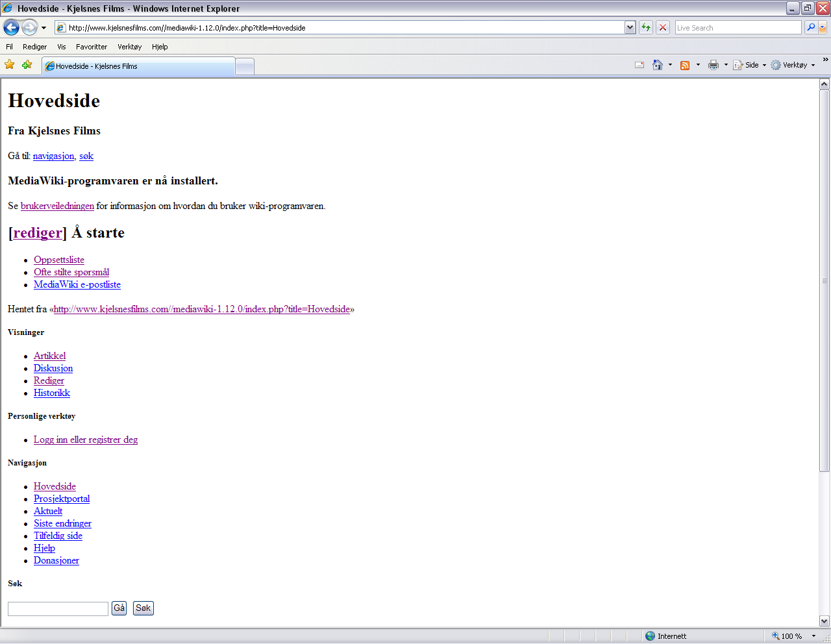Show more toolbar commands chevron
Image resolution: width=831 pixels, height=644 pixels.
point(826,60)
